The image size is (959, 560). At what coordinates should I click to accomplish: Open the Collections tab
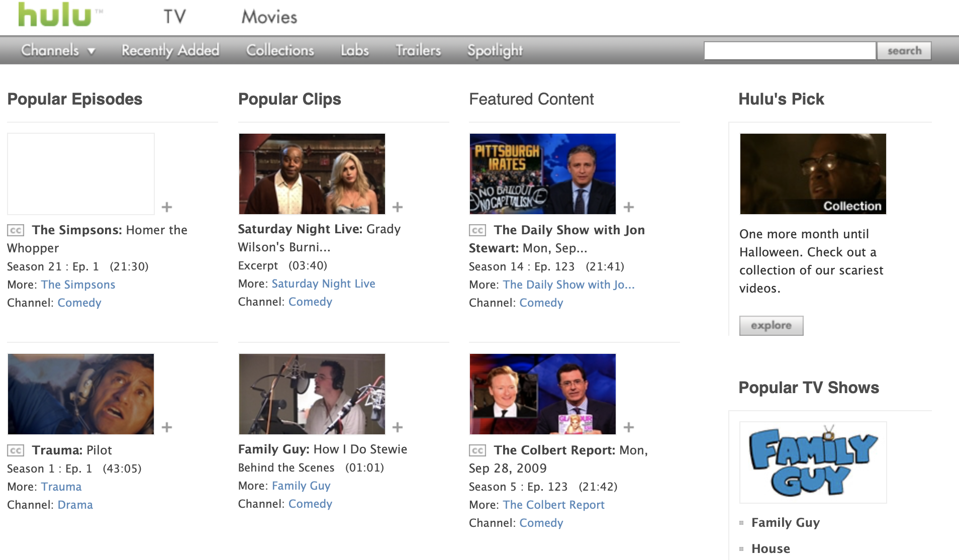[280, 50]
